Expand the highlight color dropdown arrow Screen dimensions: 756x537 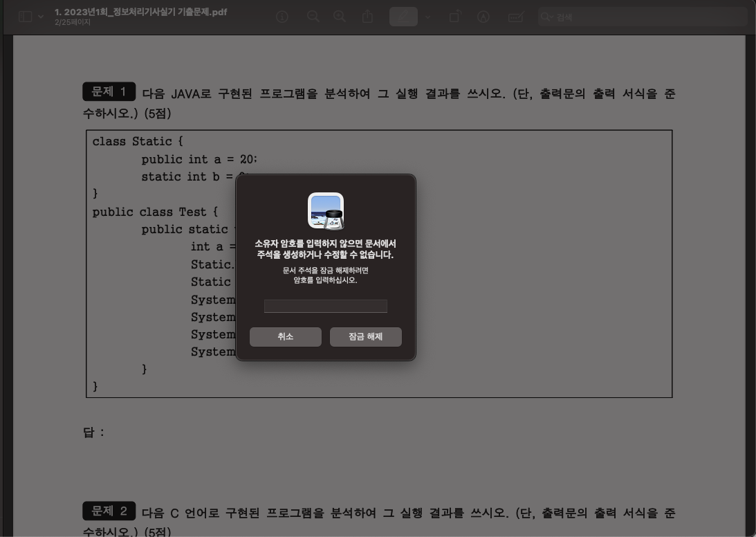click(428, 17)
